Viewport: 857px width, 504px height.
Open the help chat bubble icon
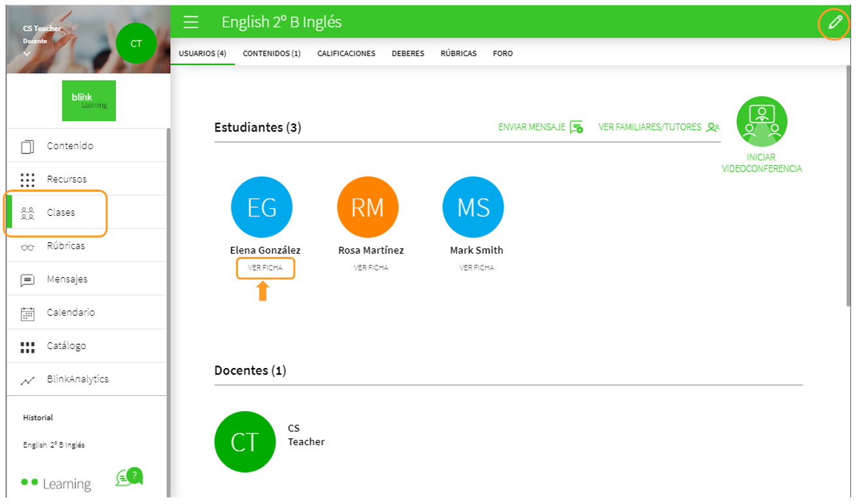[130, 477]
